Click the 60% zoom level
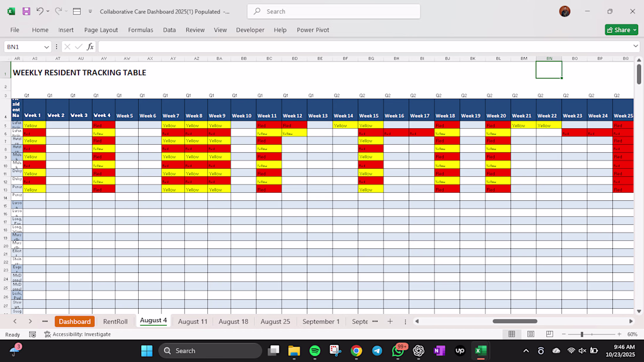Image resolution: width=644 pixels, height=362 pixels. coord(632,334)
